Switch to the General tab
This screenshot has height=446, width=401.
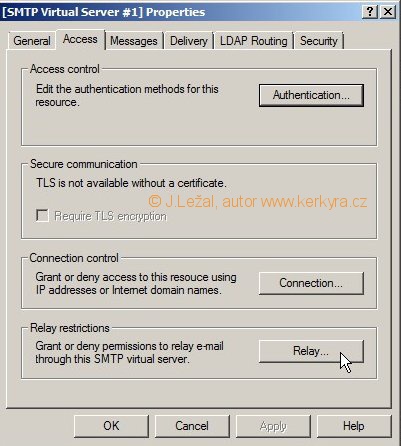coord(32,41)
